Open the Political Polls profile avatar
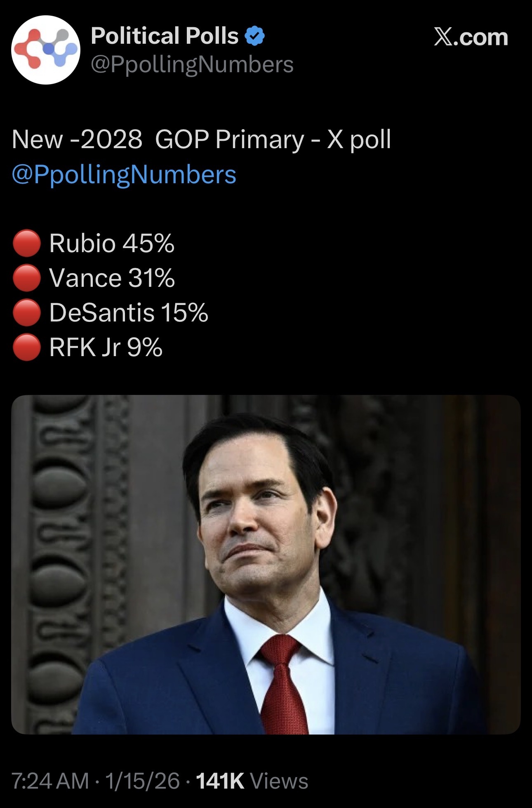Image resolution: width=532 pixels, height=808 pixels. pos(45,50)
